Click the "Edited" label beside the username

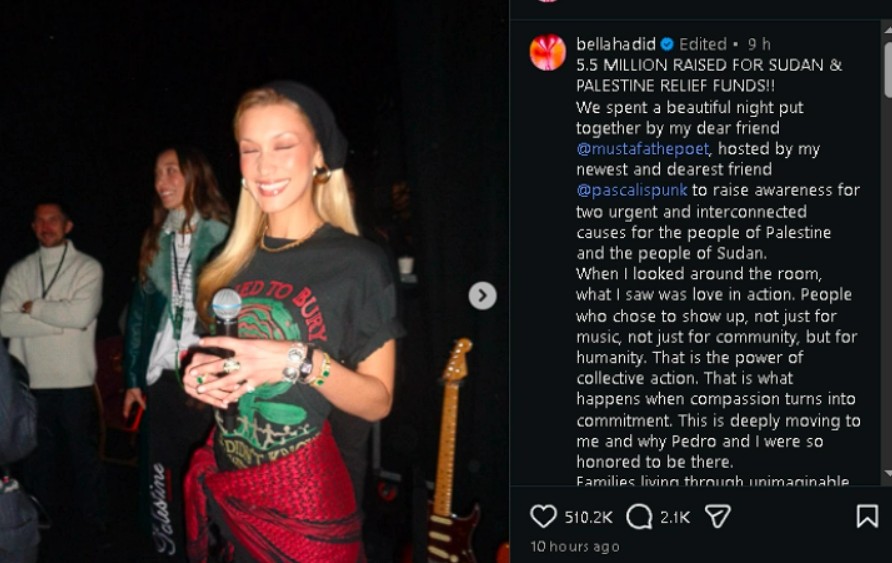tap(703, 44)
